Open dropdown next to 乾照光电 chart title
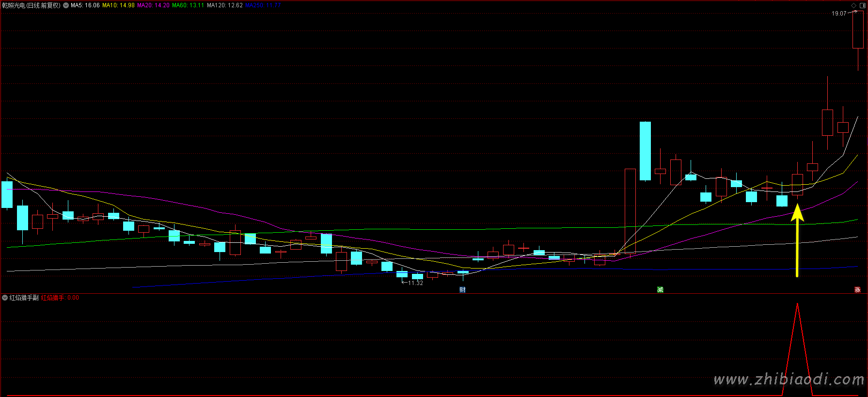Viewport: 868px width, 397px height. [66, 5]
